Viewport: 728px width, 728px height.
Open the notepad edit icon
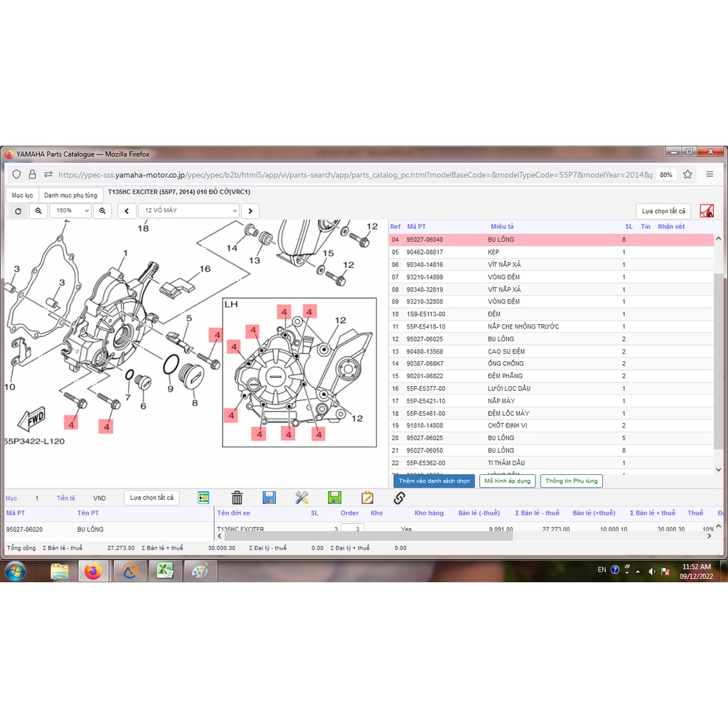coord(367,498)
